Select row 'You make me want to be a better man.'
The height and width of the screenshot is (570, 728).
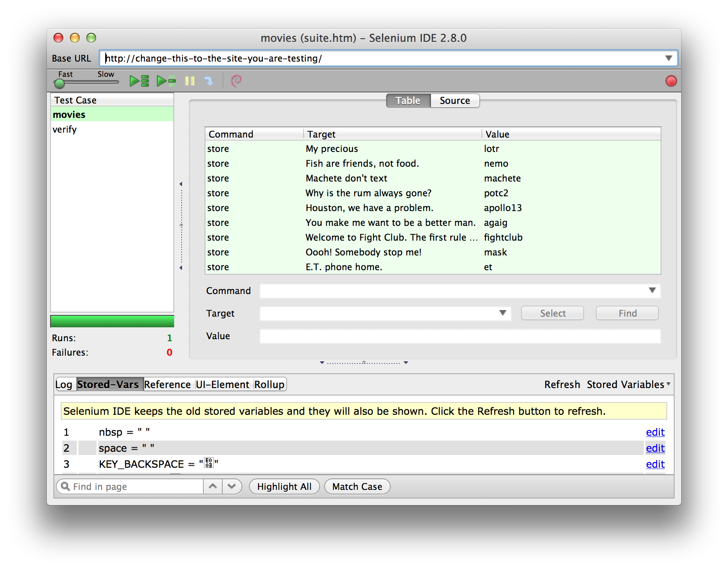433,223
